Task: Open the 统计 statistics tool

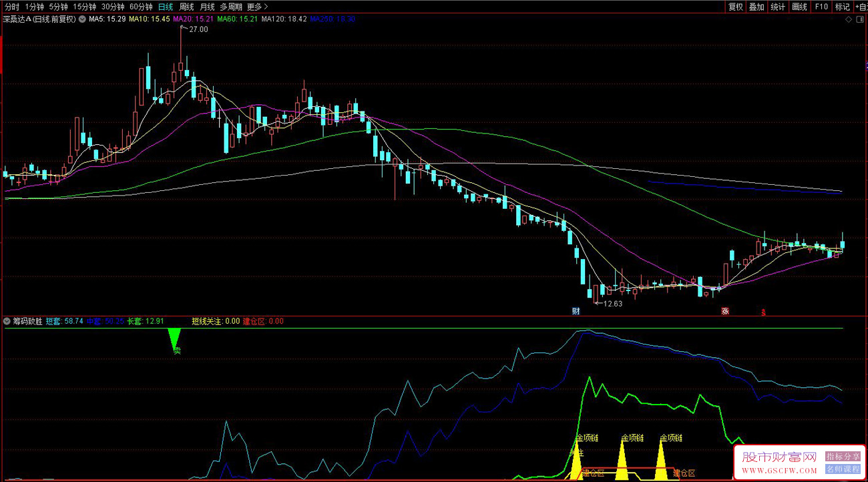Action: [778, 7]
